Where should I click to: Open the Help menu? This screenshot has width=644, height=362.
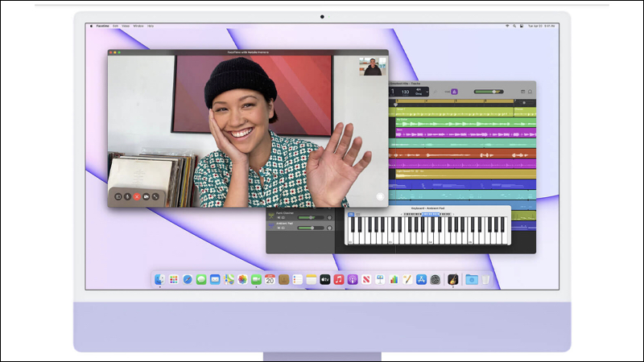click(x=151, y=26)
